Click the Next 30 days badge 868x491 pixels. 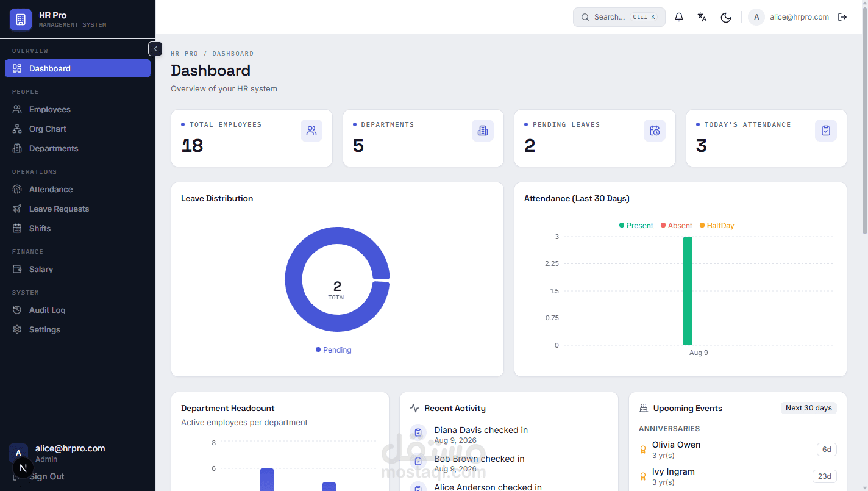pyautogui.click(x=809, y=408)
